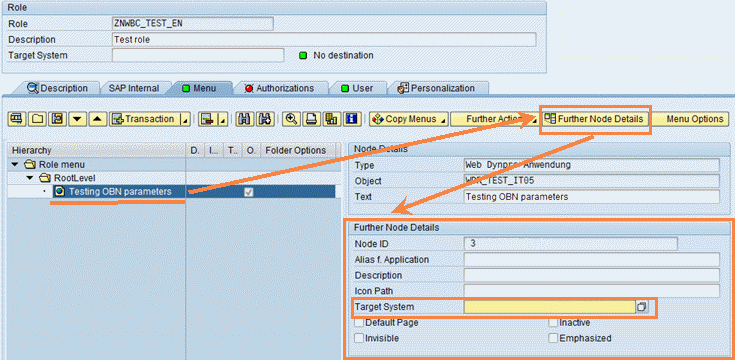Enable the Inactive checkbox
The image size is (735, 360).
tap(553, 322)
